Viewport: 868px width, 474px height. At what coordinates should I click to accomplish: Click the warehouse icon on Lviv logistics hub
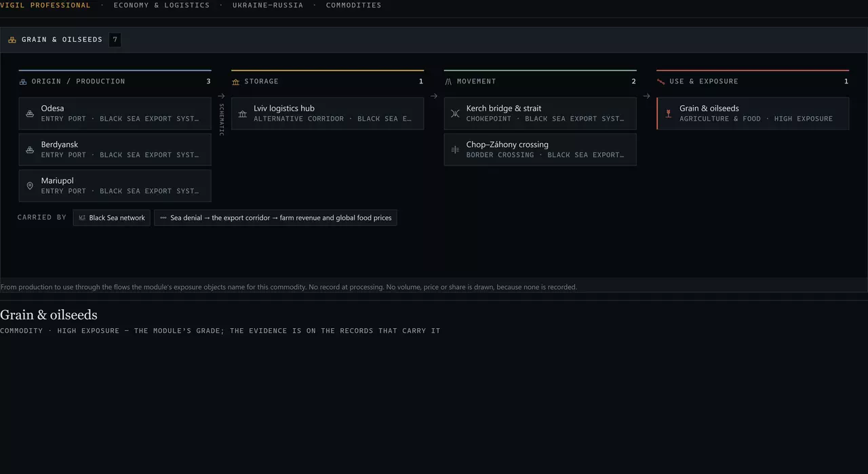[x=243, y=113]
